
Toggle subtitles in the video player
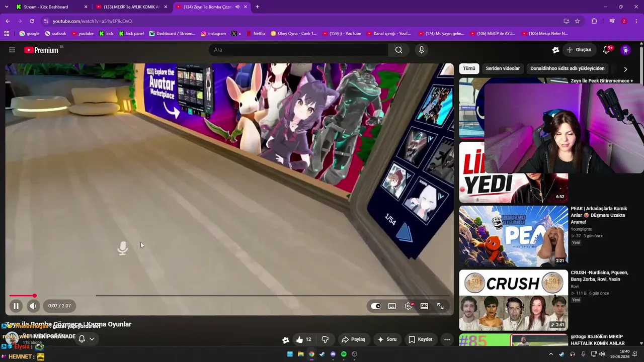point(392,306)
